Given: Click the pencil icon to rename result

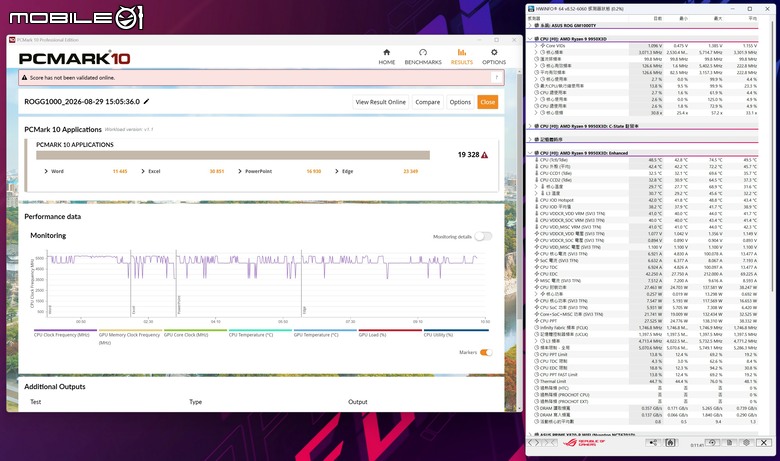Looking at the screenshot, I should point(146,101).
